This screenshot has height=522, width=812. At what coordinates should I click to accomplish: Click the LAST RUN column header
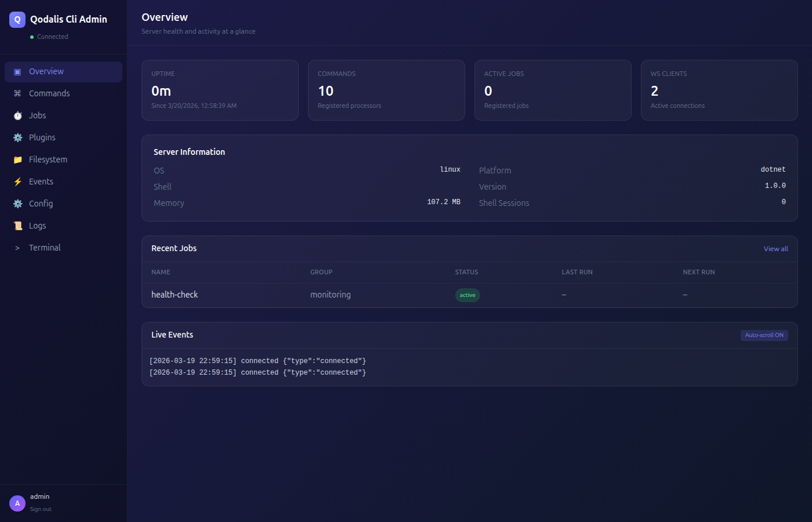click(577, 272)
